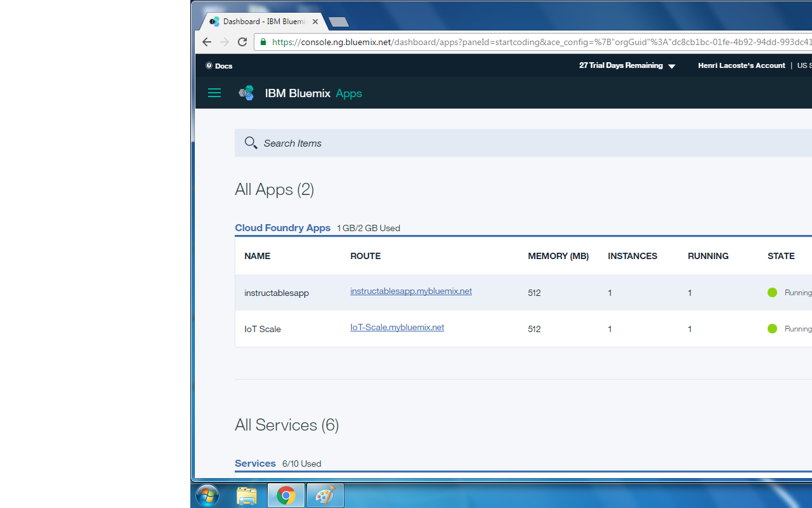Click the RUNNING column header
Viewport: 812px width, 508px height.
708,256
